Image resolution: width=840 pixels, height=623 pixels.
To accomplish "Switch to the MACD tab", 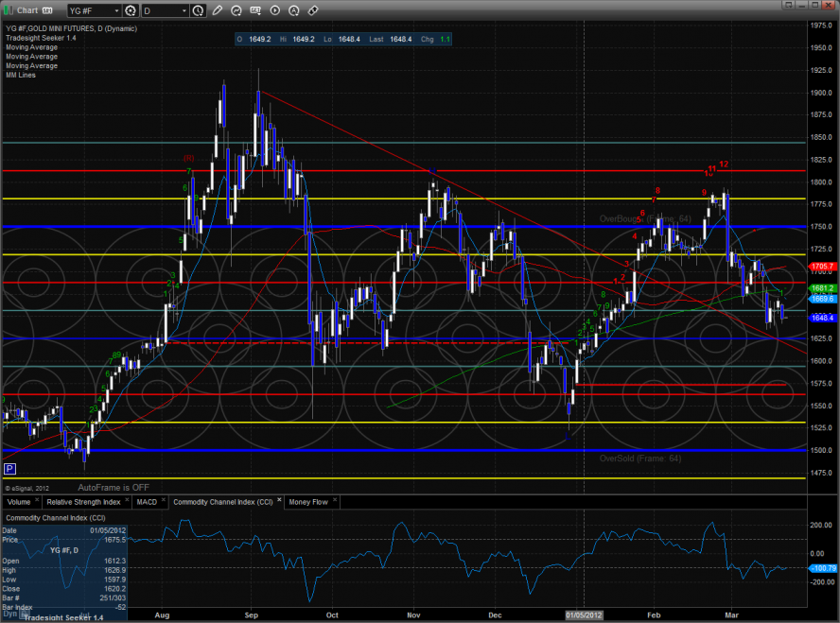I will 145,502.
